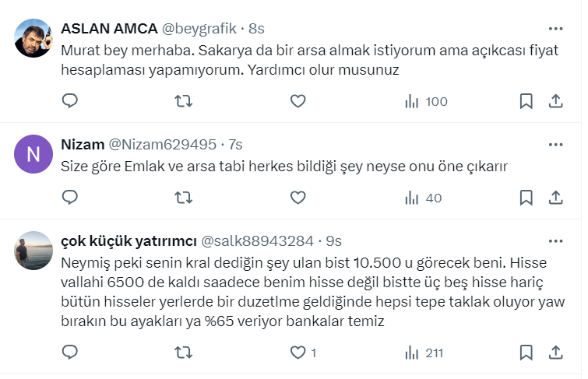Retweet Nizam's tweet
The width and height of the screenshot is (588, 379).
click(183, 198)
